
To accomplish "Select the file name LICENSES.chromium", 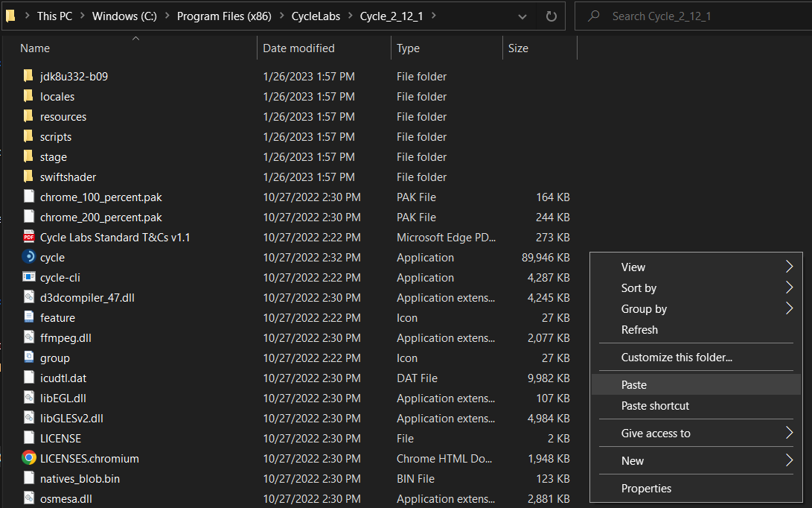I will (89, 459).
